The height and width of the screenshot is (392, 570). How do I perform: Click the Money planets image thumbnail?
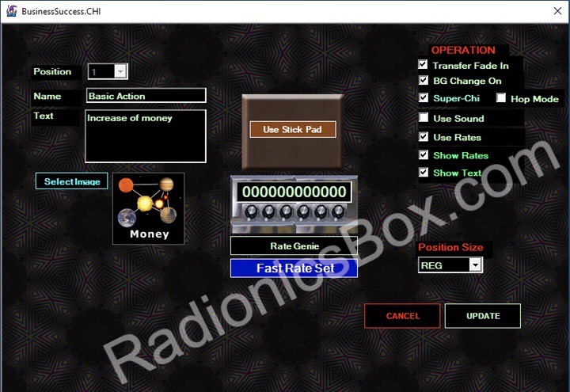point(148,208)
